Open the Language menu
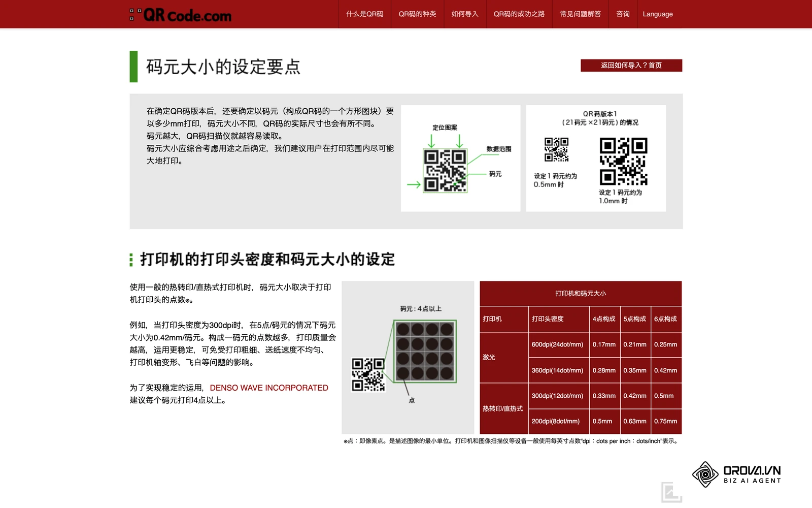812x508 pixels. pos(658,14)
